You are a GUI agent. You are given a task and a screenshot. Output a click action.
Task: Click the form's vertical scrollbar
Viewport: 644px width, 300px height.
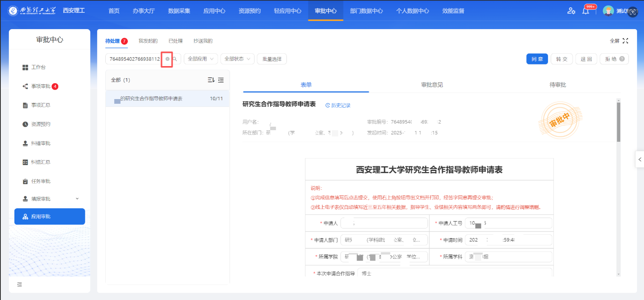click(618, 122)
